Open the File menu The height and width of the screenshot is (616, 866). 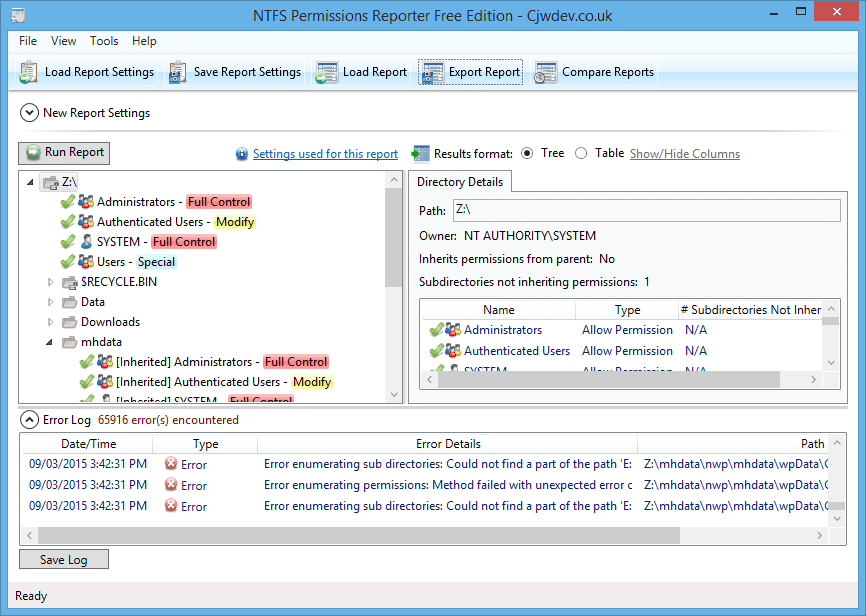28,41
